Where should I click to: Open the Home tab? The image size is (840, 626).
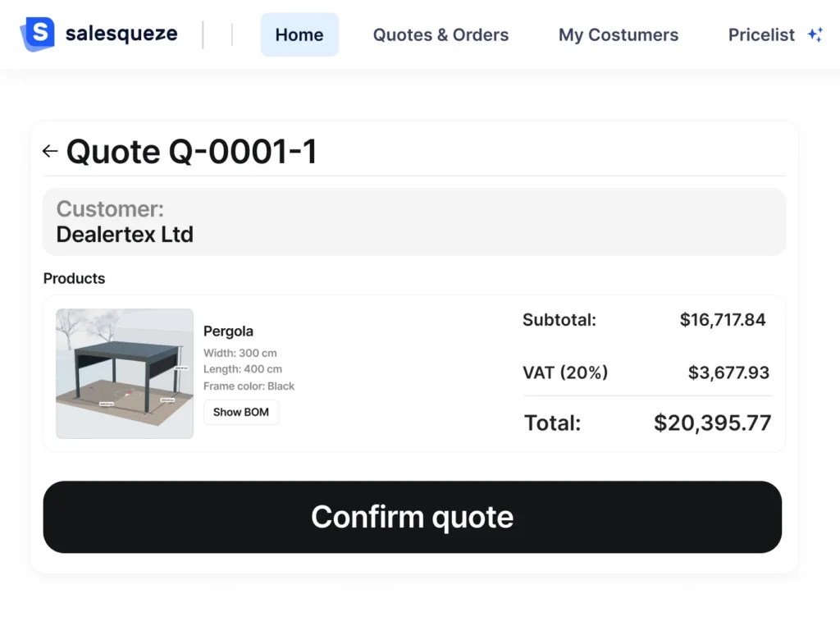tap(299, 35)
